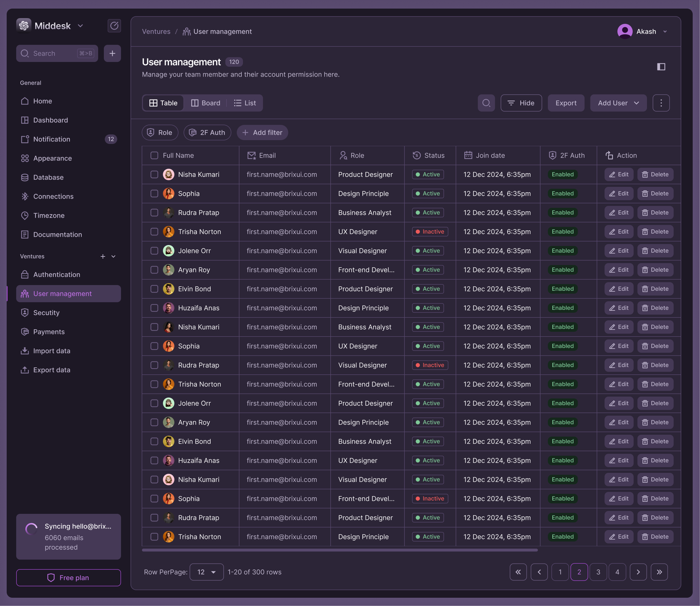Select the Appearance section in sidebar
The width and height of the screenshot is (700, 606).
point(52,158)
